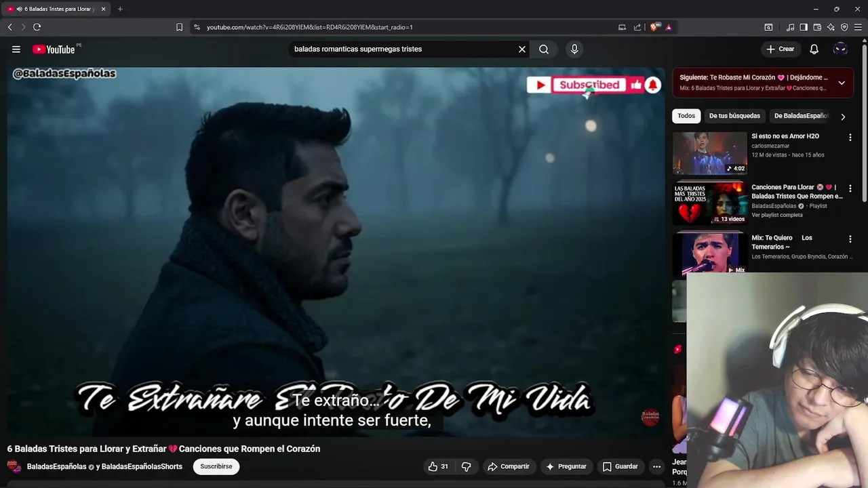Viewport: 868px width, 488px height.
Task: Open Si esto no es Amor H2O thumbnail
Action: [710, 152]
